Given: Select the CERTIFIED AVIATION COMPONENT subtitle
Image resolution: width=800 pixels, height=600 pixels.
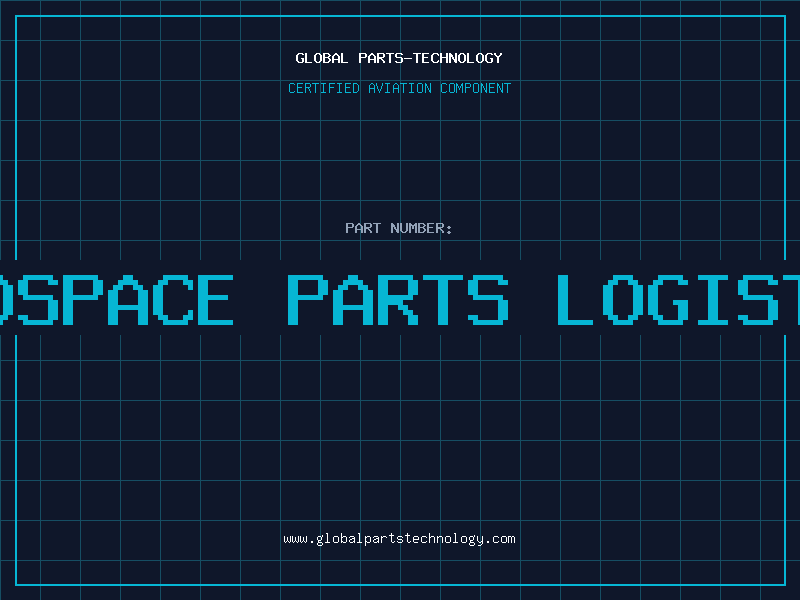Looking at the screenshot, I should pos(399,88).
